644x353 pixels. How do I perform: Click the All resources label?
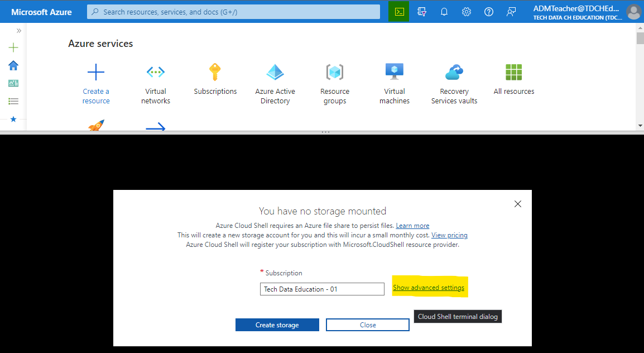[x=514, y=91]
